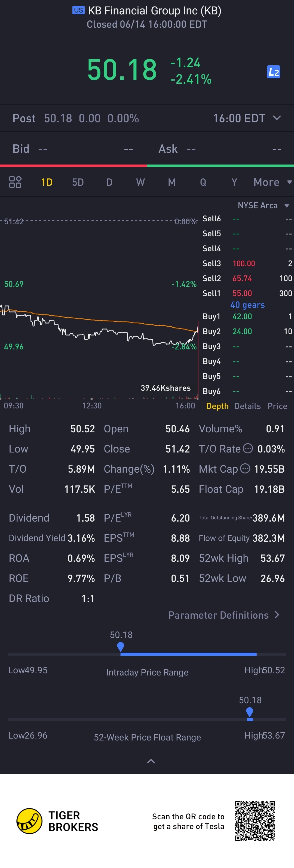Tap the Ask quote panel
This screenshot has height=868, width=294.
point(220,148)
